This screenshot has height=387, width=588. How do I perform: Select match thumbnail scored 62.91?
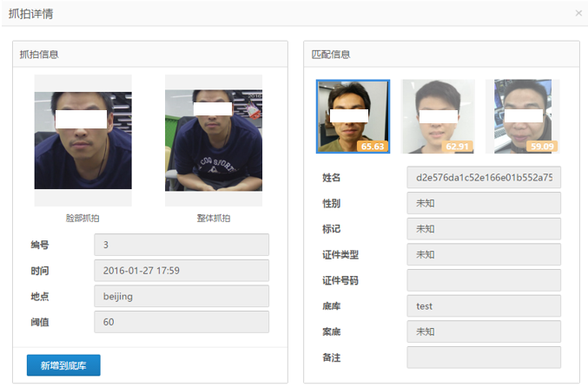coord(438,116)
